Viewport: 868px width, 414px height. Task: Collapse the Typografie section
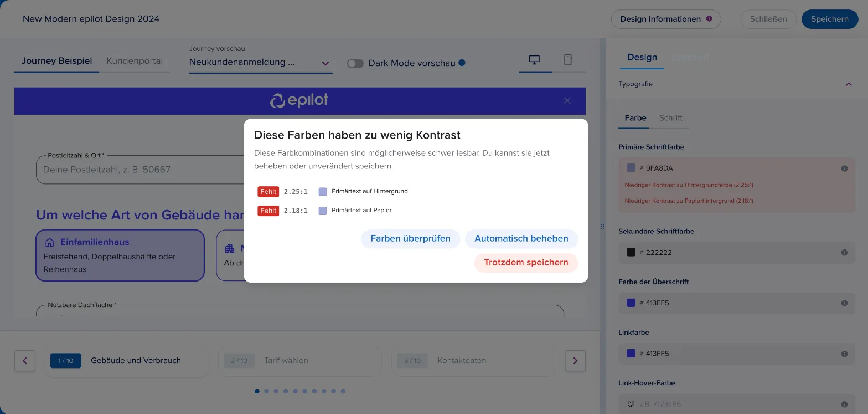(x=849, y=84)
